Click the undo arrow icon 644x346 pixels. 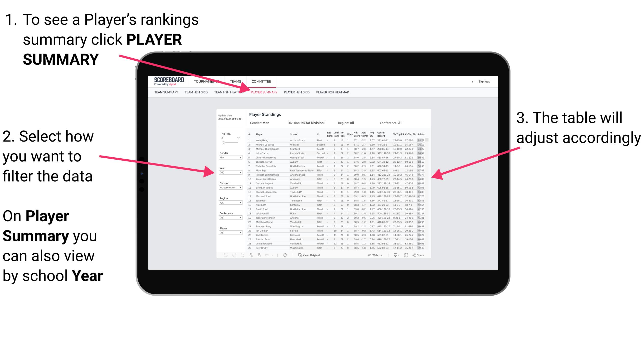coord(223,255)
